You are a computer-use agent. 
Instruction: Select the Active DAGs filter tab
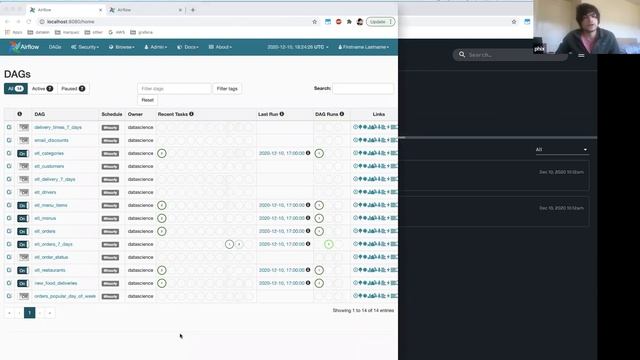42,89
